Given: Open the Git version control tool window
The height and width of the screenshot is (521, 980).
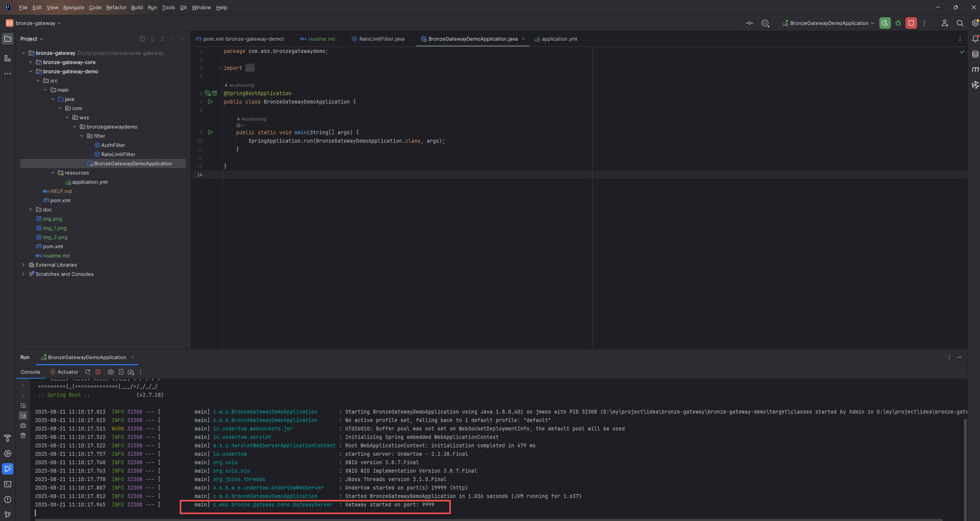Looking at the screenshot, I should pos(8,514).
